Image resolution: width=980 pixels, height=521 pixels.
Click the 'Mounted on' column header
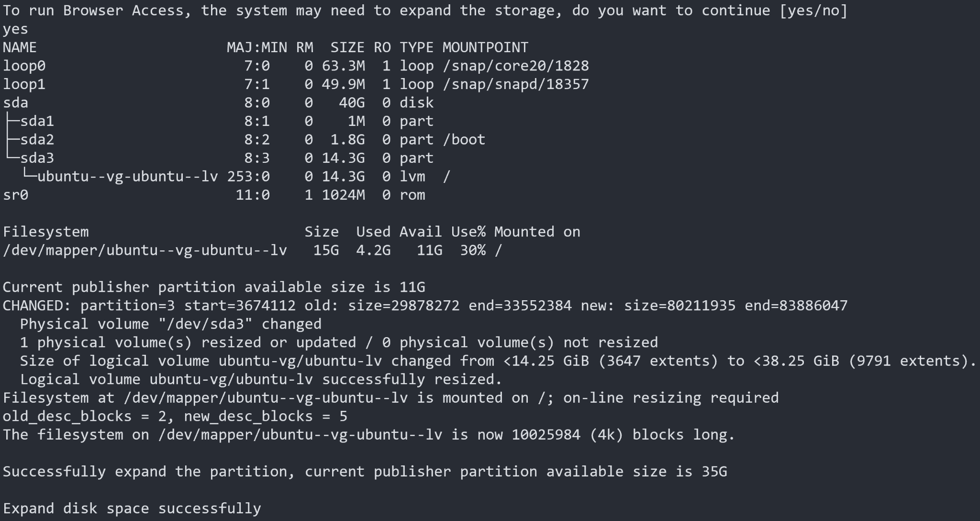537,232
